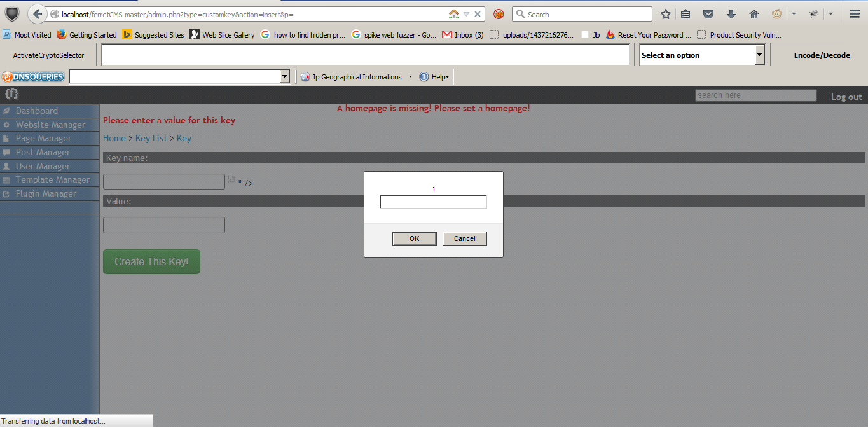Click the Pocket icon in toolbar

pyautogui.click(x=708, y=14)
